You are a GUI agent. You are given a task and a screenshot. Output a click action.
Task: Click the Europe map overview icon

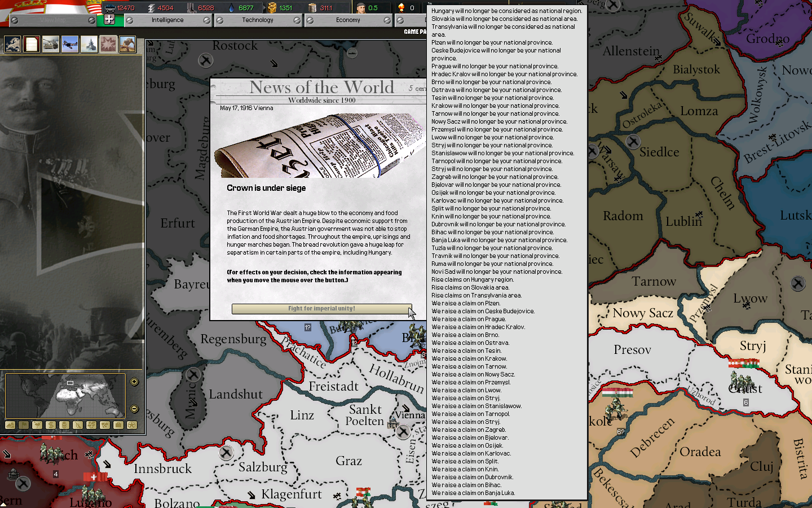tap(12, 44)
